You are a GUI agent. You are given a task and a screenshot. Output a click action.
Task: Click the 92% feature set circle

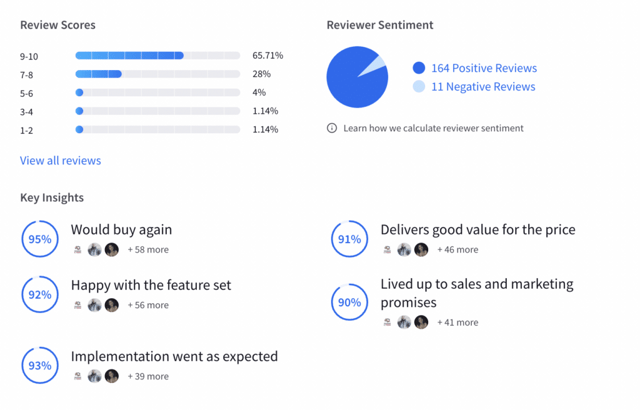pyautogui.click(x=40, y=295)
